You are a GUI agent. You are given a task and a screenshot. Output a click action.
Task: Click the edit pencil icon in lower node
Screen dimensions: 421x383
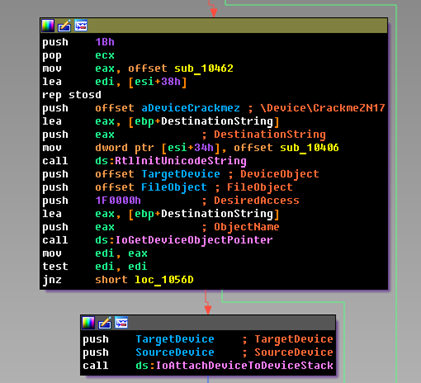(x=105, y=323)
